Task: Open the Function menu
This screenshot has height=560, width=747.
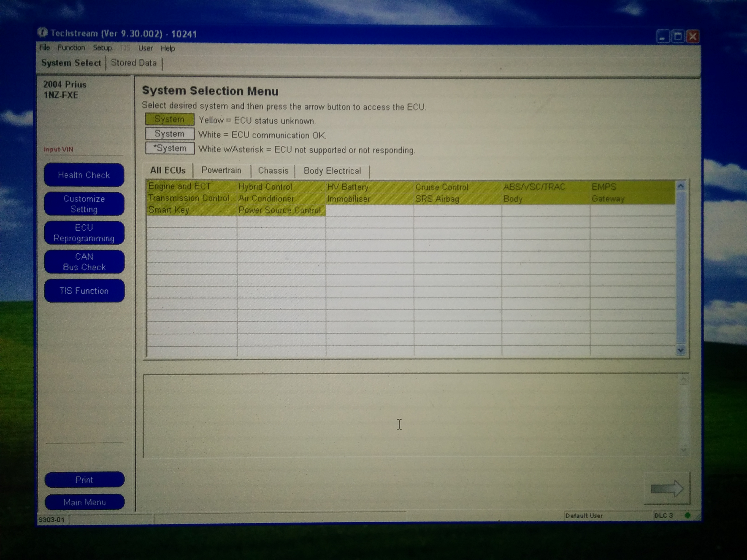Action: click(71, 48)
